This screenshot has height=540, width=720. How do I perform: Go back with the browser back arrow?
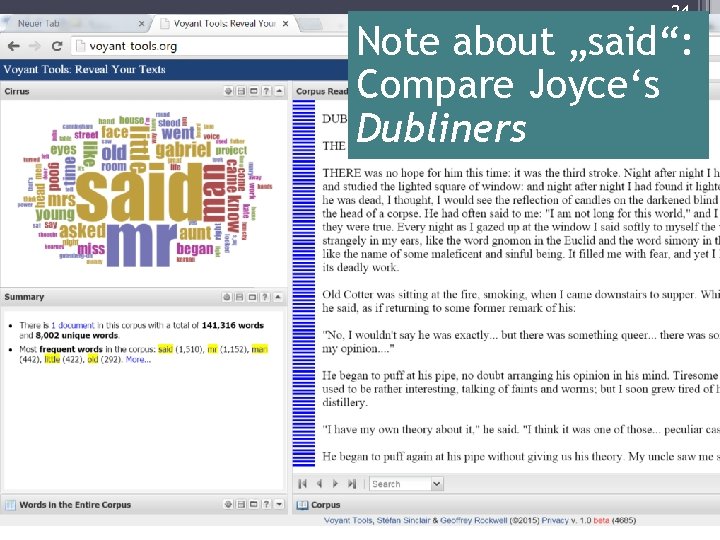click(14, 46)
